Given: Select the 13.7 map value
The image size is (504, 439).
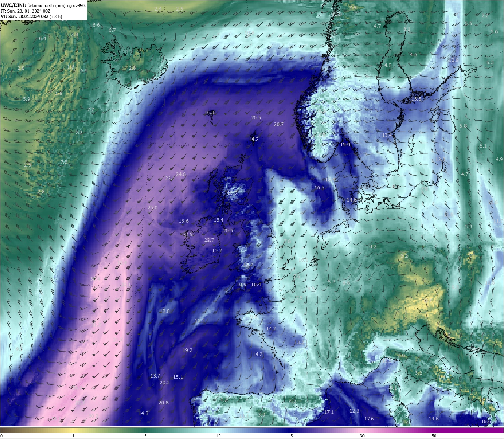Looking at the screenshot, I should pos(155,376).
